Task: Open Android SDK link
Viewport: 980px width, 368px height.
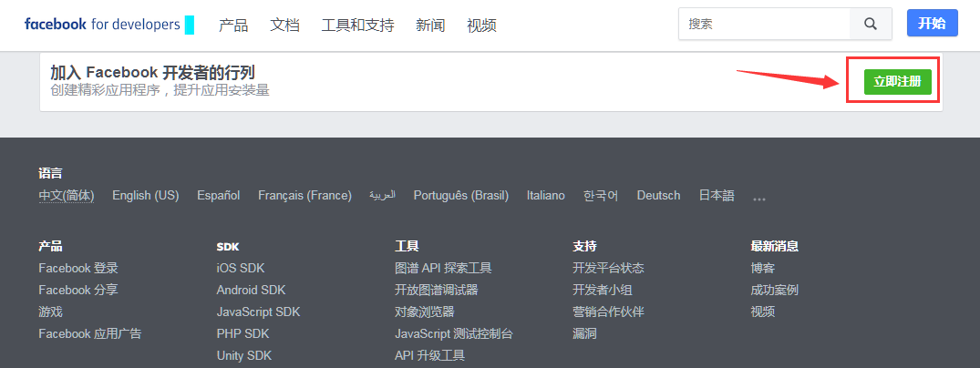Action: 252,290
